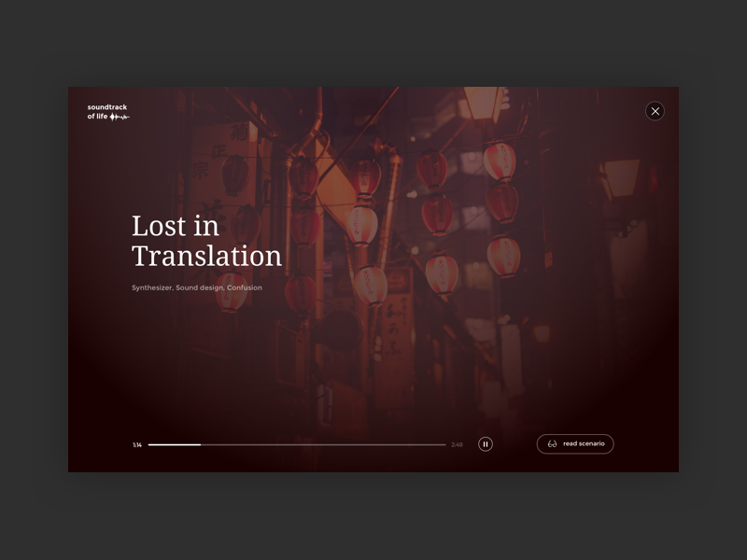Click the playhead on the progress track
The width and height of the screenshot is (747, 560).
click(201, 444)
